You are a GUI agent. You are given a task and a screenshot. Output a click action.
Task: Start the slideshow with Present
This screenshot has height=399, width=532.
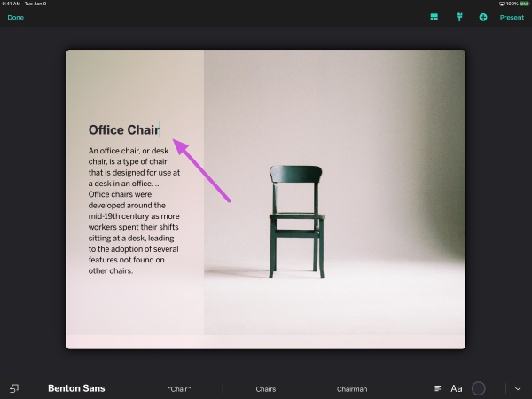(512, 18)
